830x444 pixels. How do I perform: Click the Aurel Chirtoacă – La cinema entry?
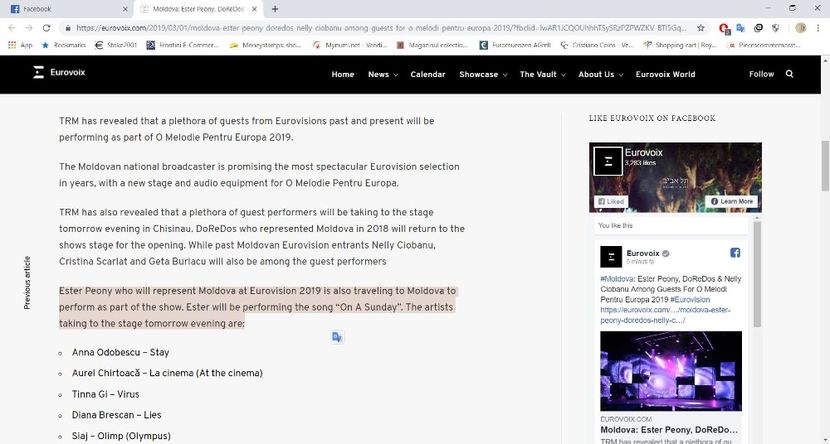[167, 373]
